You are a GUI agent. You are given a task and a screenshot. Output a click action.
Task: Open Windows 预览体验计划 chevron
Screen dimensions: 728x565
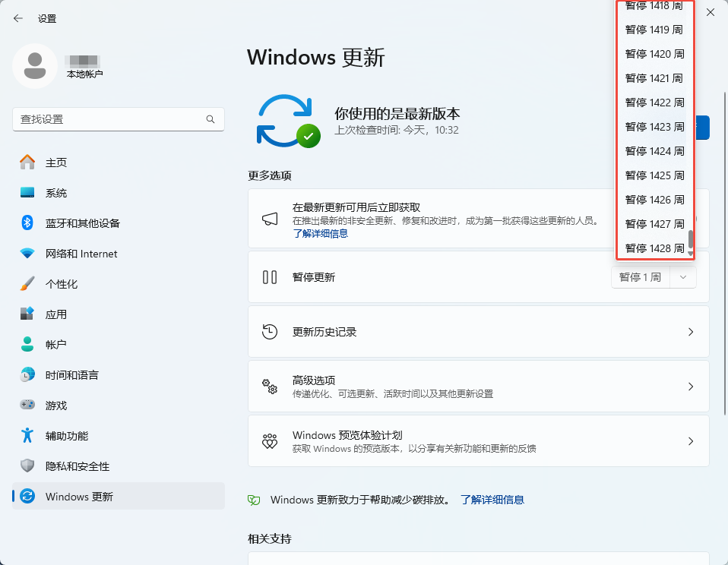691,441
